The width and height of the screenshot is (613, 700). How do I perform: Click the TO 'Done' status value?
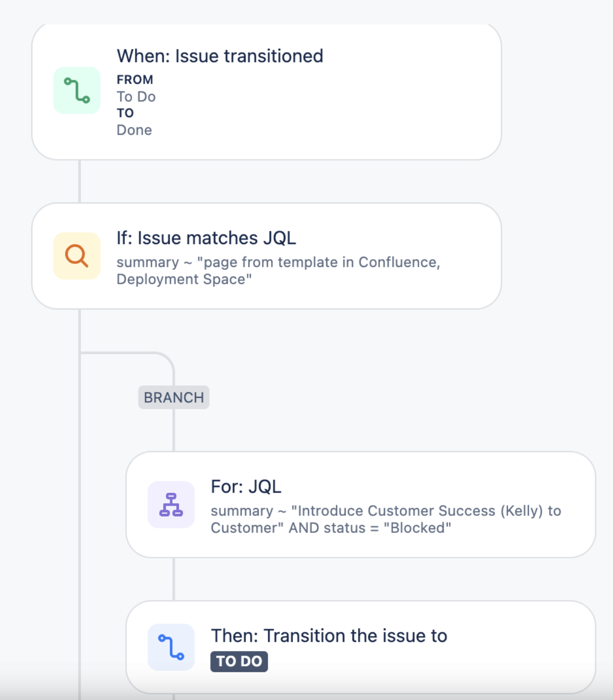pyautogui.click(x=134, y=130)
